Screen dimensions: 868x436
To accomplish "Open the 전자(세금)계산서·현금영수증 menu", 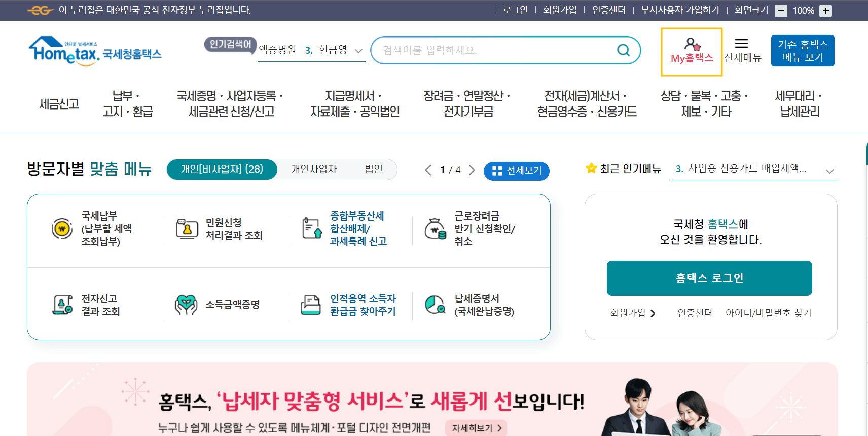I will 587,103.
